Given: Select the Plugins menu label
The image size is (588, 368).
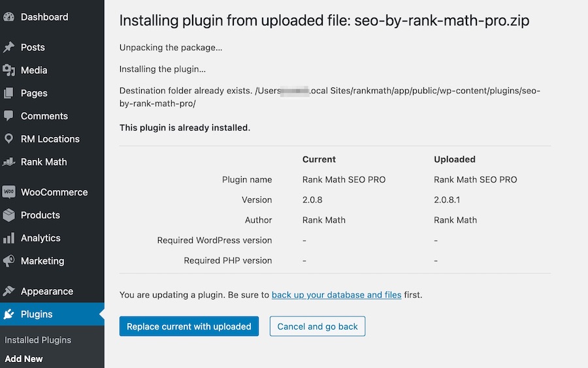Looking at the screenshot, I should [37, 314].
